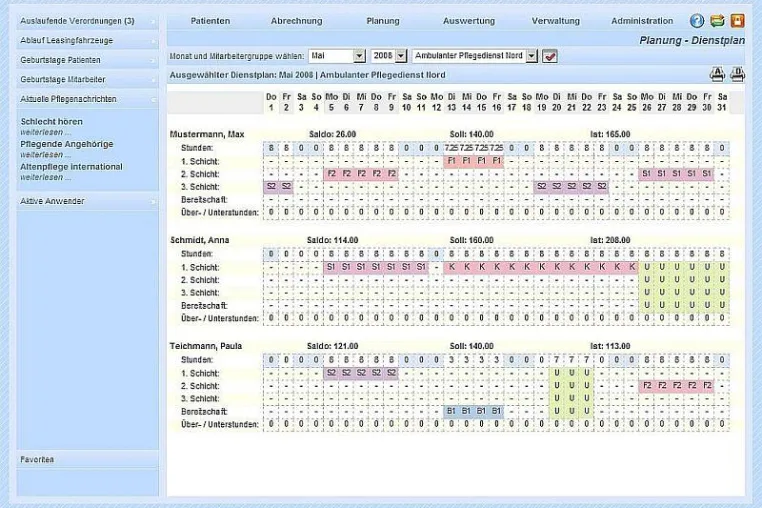The image size is (762, 508).
Task: Confirm selection with the red checkmark button
Action: coord(550,56)
